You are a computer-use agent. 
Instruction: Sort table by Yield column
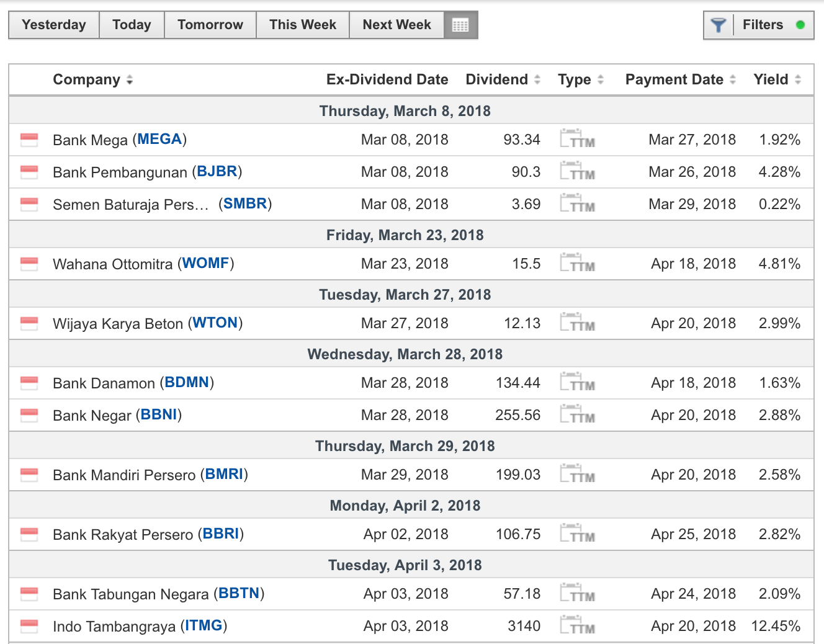tap(777, 79)
